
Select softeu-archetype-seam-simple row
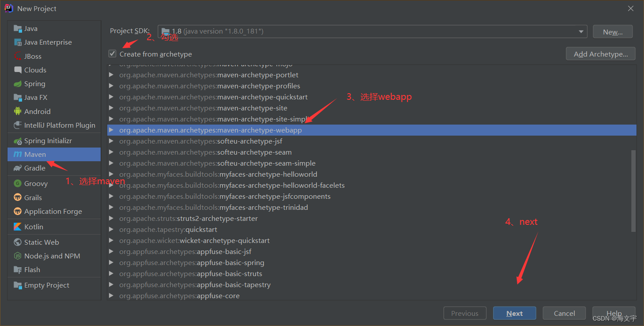point(372,163)
